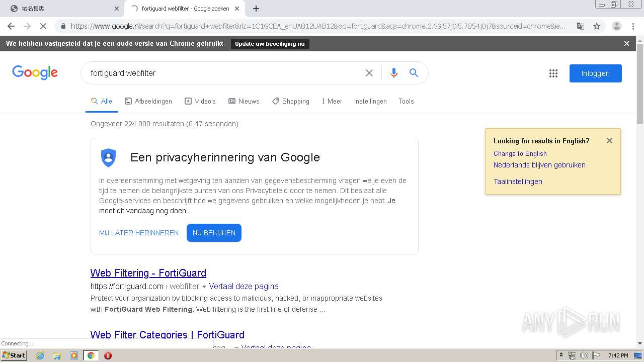Click the taskbar clock showing 7:42 PM
This screenshot has height=362, width=644.
point(618,355)
